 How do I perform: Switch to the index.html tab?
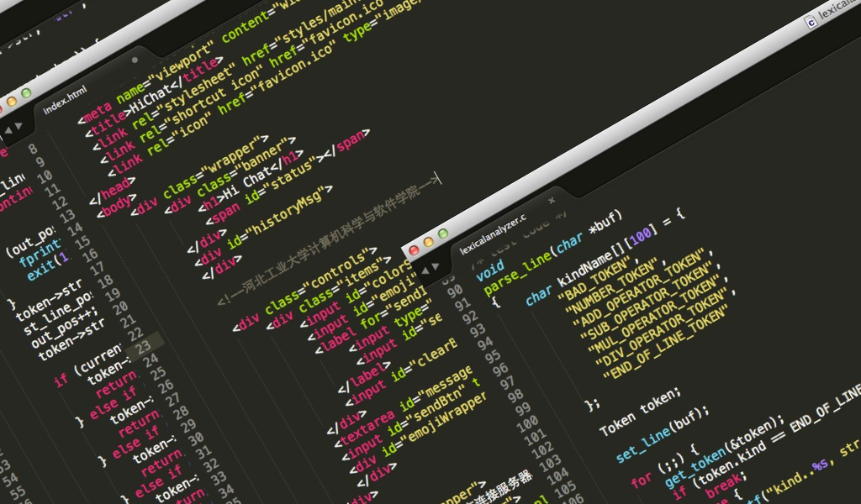point(65,99)
